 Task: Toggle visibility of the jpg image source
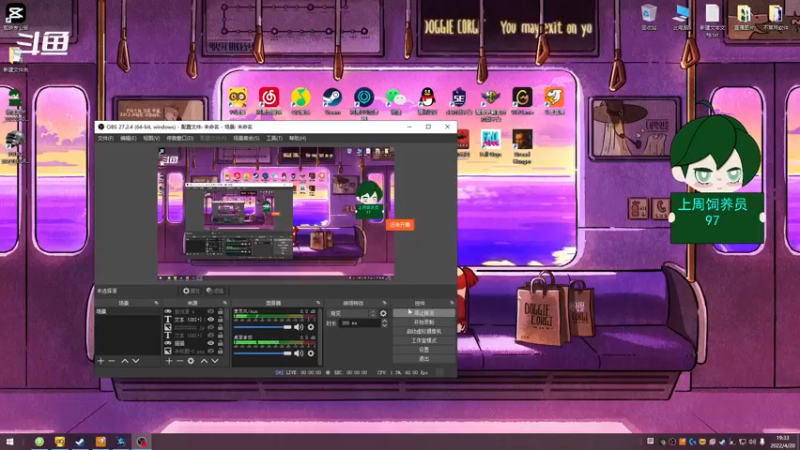(x=211, y=328)
